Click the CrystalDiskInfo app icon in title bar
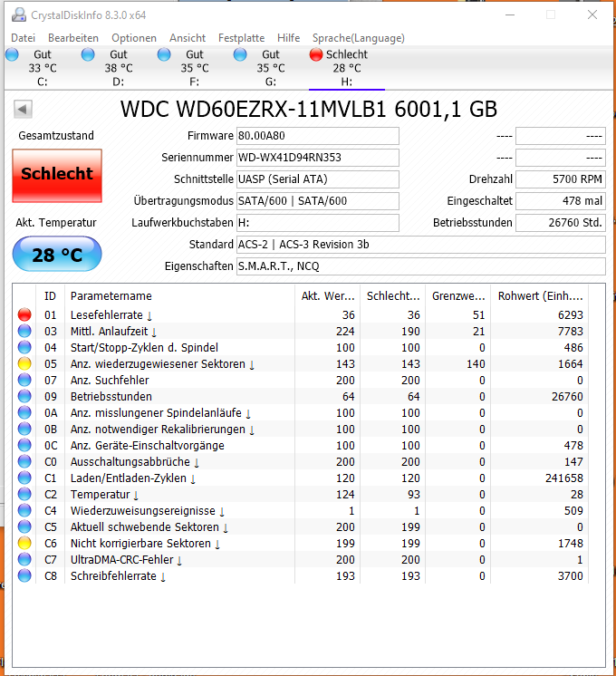616x676 pixels. (x=18, y=14)
